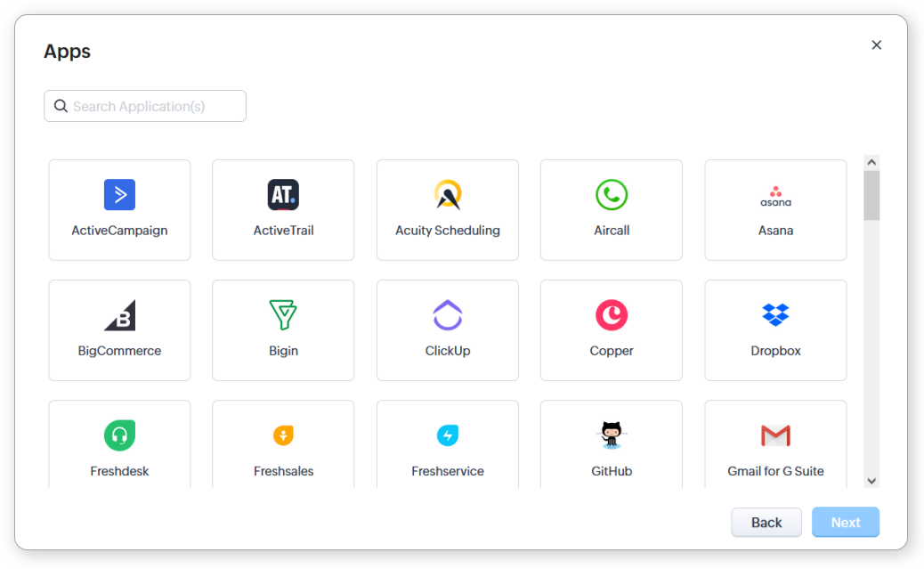This screenshot has width=924, height=569.
Task: Select the GitHub Octocat icon
Action: click(612, 435)
